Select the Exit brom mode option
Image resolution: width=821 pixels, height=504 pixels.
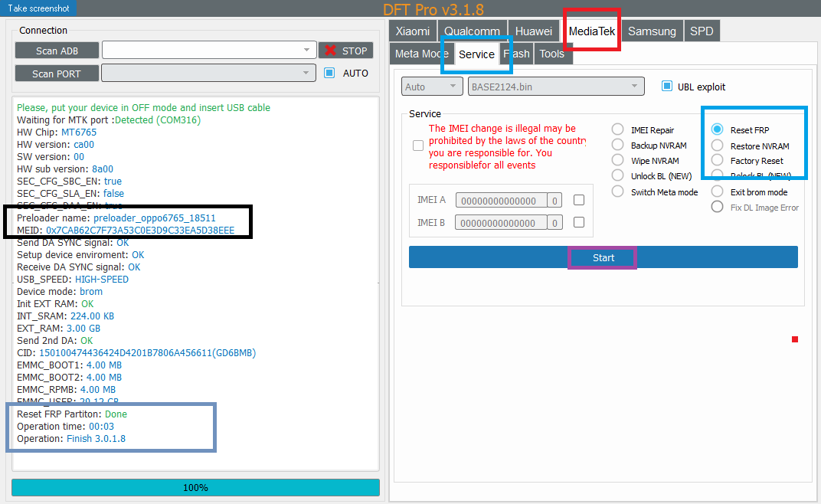718,191
